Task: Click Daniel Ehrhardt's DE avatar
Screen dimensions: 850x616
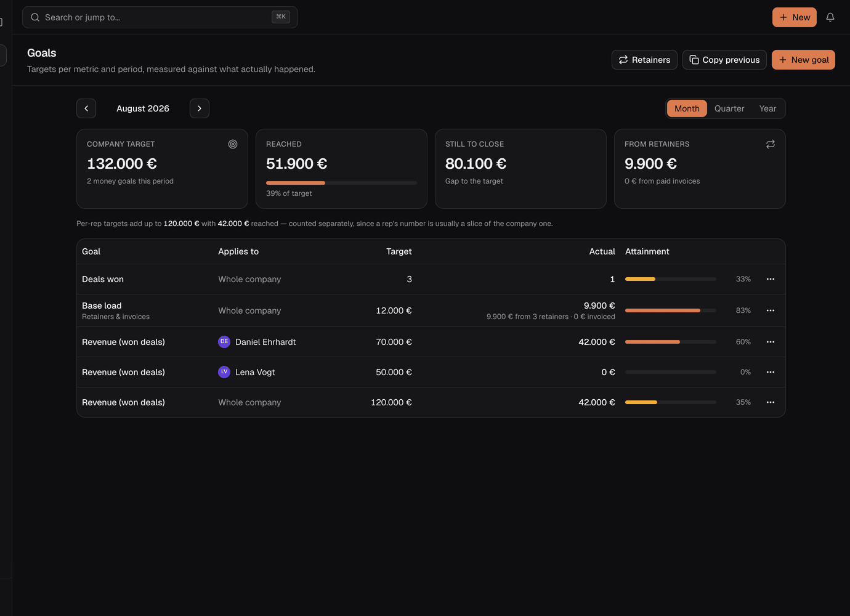Action: point(224,342)
